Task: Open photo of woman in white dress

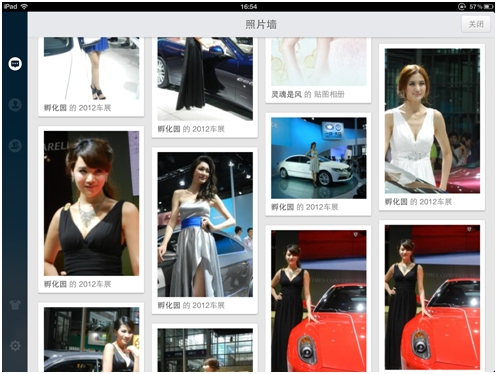Action: click(432, 121)
